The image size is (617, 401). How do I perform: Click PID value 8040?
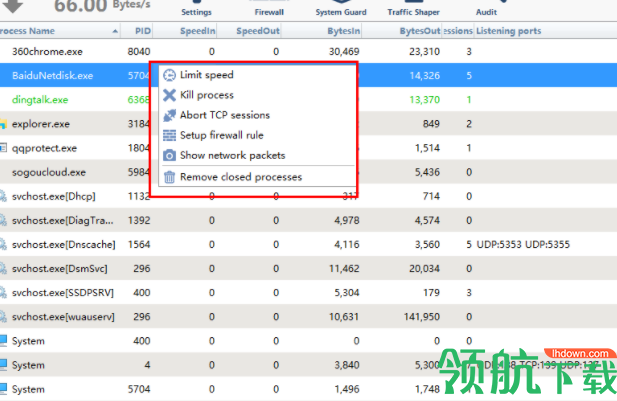139,52
